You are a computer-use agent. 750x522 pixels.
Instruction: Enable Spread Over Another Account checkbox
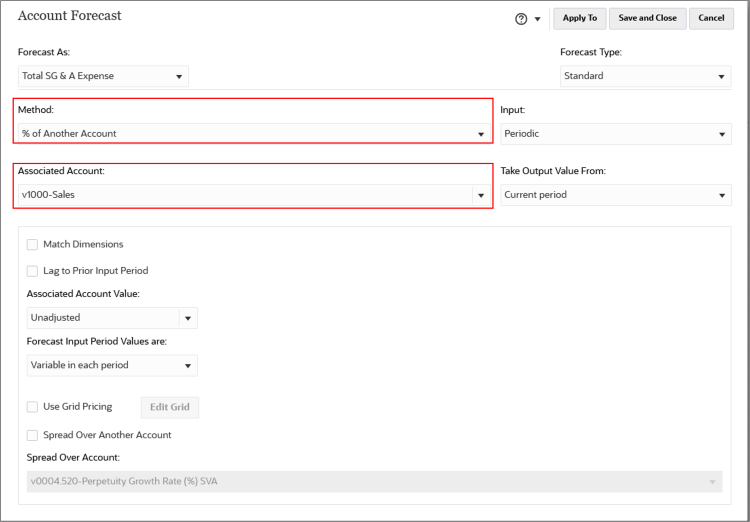coord(33,435)
